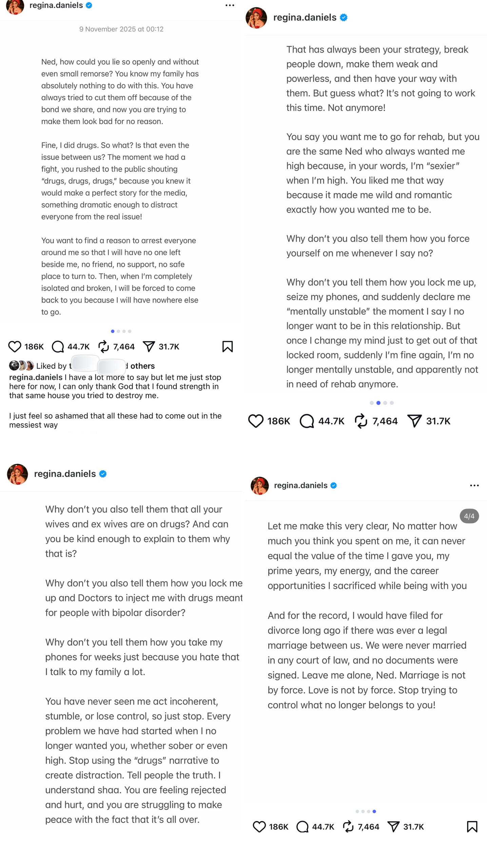Click regina.daniels username in the post caption
The height and width of the screenshot is (868, 487).
[36, 377]
